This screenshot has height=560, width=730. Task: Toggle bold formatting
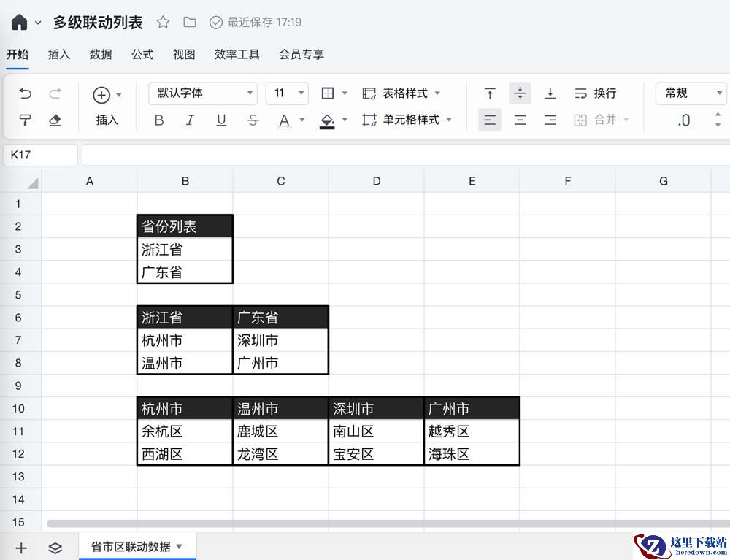click(x=159, y=120)
